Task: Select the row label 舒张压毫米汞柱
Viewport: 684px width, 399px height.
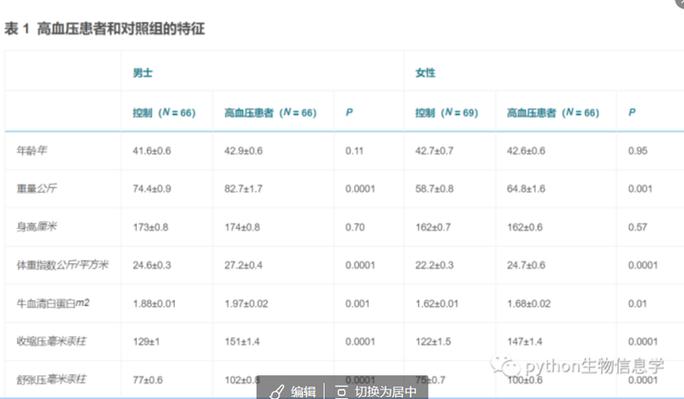Action: [51, 379]
